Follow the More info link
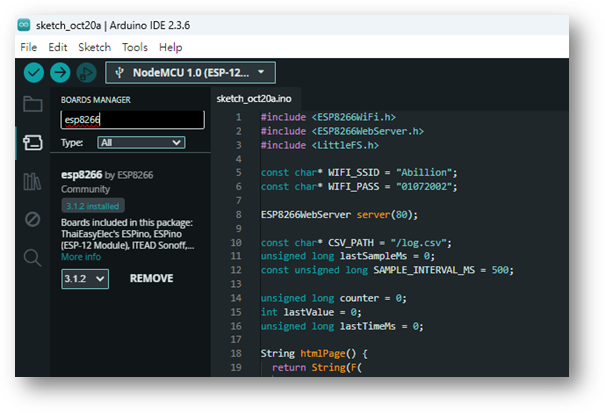The image size is (605, 413). [81, 257]
